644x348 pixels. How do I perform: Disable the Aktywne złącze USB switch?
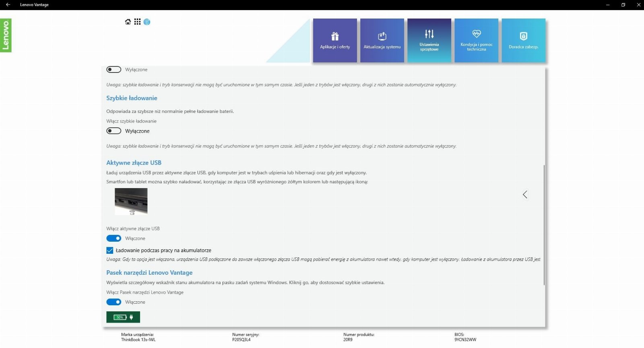pyautogui.click(x=114, y=238)
